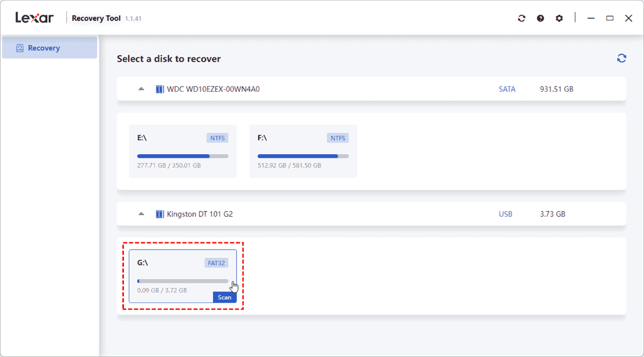Open the help question mark icon
This screenshot has height=357, width=644.
tap(540, 18)
